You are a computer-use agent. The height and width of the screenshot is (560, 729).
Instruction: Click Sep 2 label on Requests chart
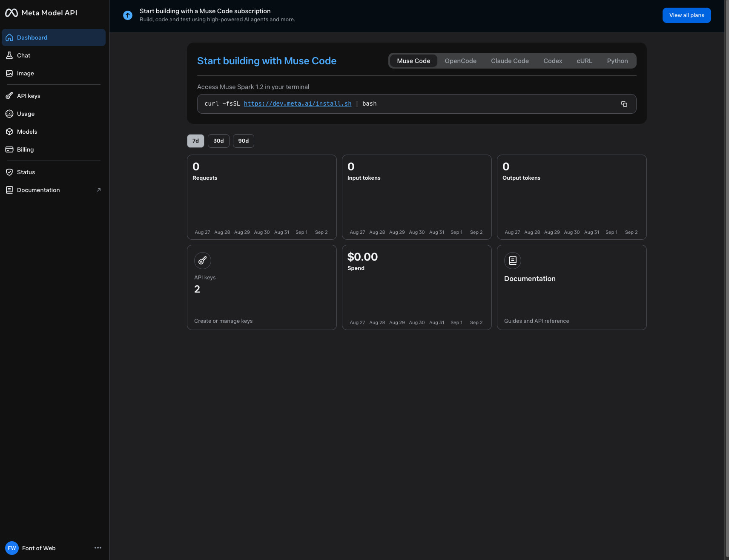pyautogui.click(x=321, y=232)
